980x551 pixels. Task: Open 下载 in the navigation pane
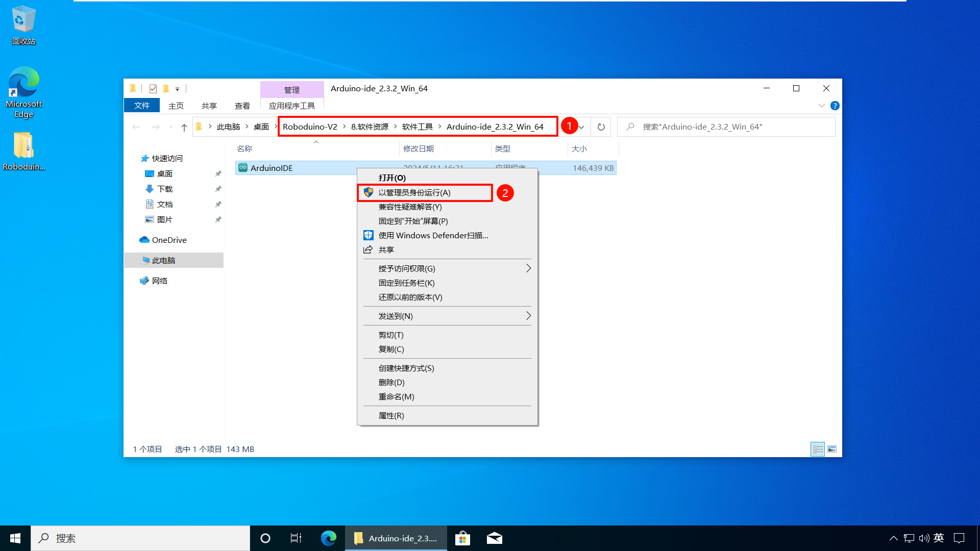[x=165, y=189]
